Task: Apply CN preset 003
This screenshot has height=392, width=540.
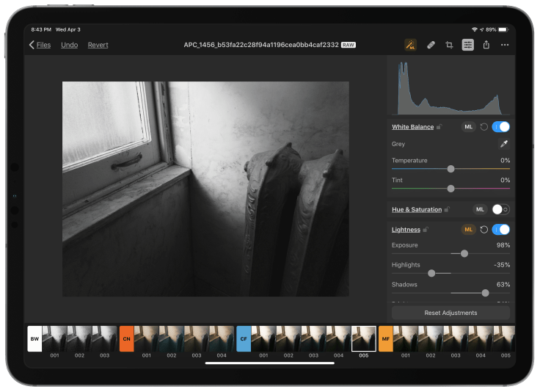Action: [x=197, y=338]
